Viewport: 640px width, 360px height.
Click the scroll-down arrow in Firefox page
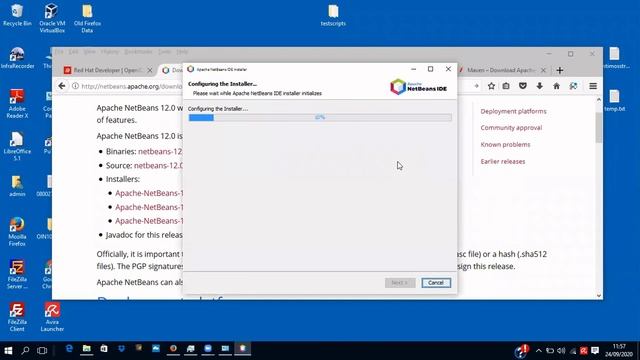point(599,296)
